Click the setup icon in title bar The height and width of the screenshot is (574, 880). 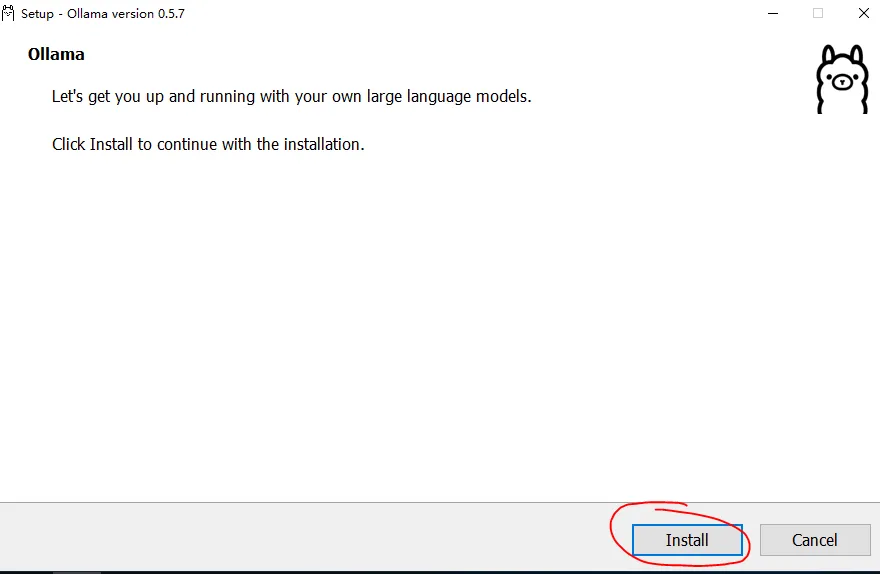click(x=8, y=13)
